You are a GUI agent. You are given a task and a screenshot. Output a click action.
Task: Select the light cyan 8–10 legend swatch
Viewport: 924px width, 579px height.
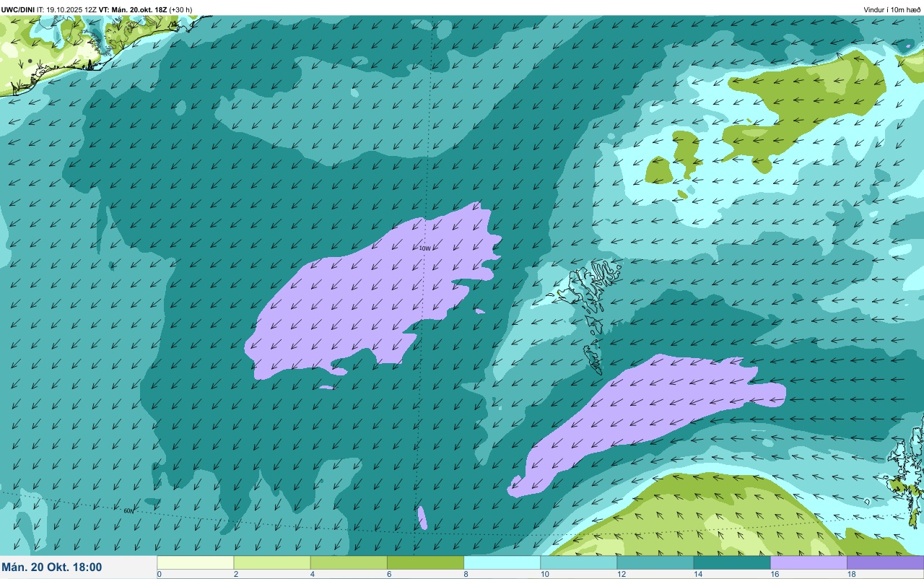502,562
